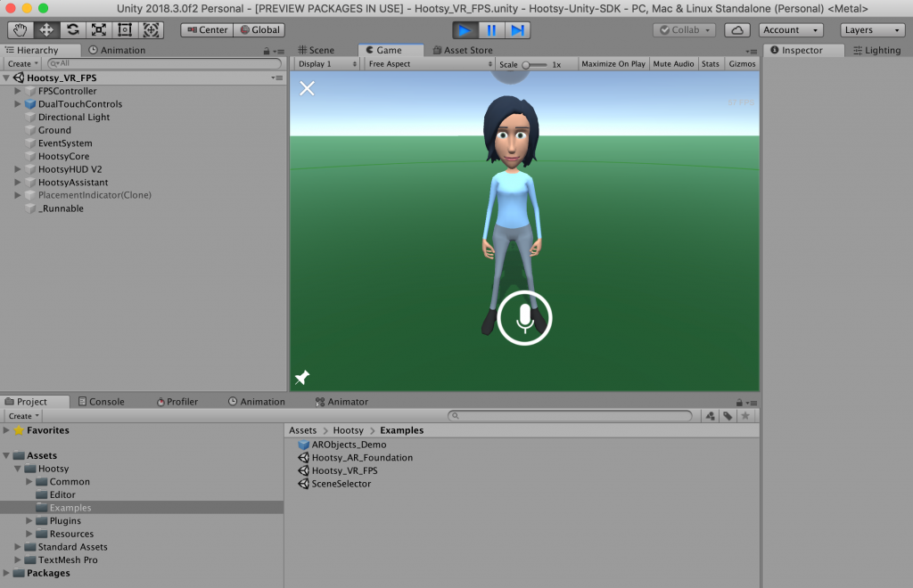Expand the Standard Assets folder
This screenshot has height=588, width=913.
coord(18,547)
